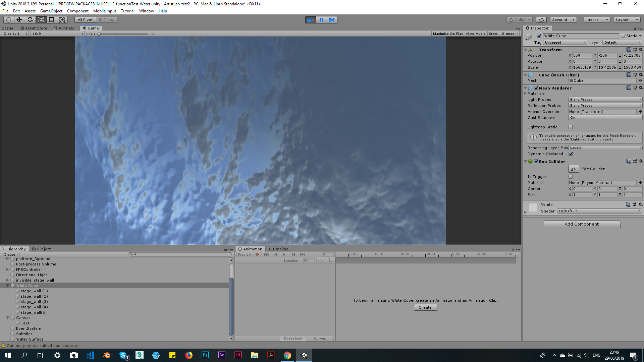Open the Cast Shadows dropdown

click(x=605, y=118)
